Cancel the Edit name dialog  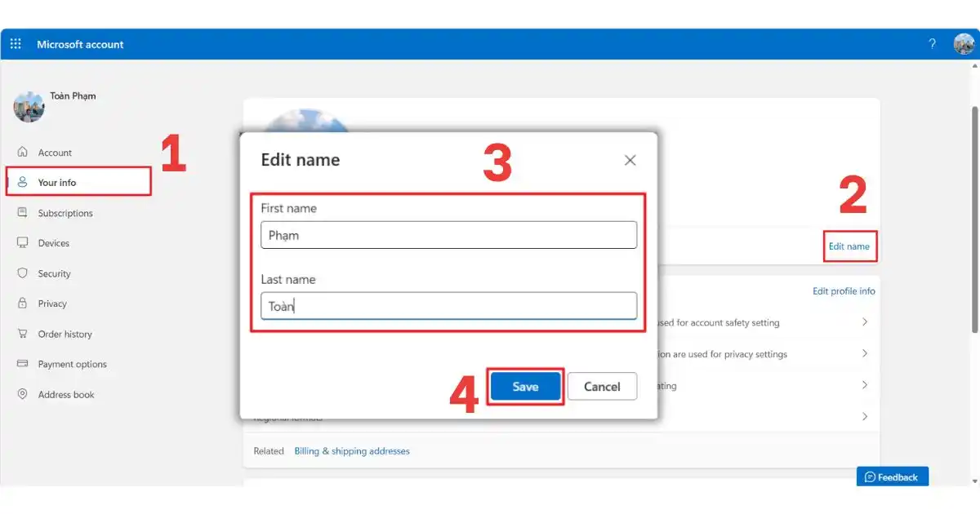pos(602,386)
